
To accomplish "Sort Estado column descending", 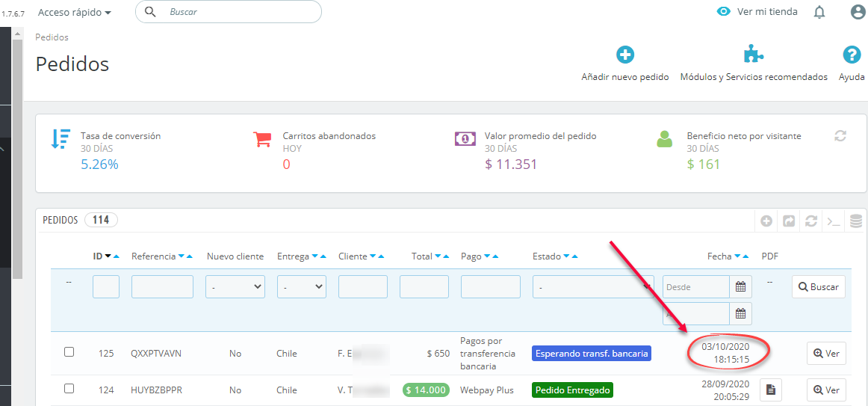I will point(566,256).
